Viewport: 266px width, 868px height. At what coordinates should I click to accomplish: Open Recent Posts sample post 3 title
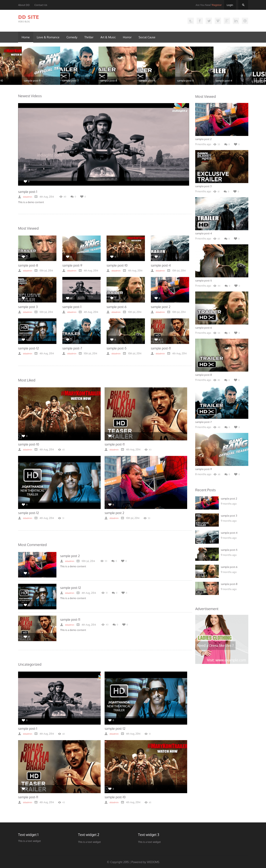pos(229,516)
